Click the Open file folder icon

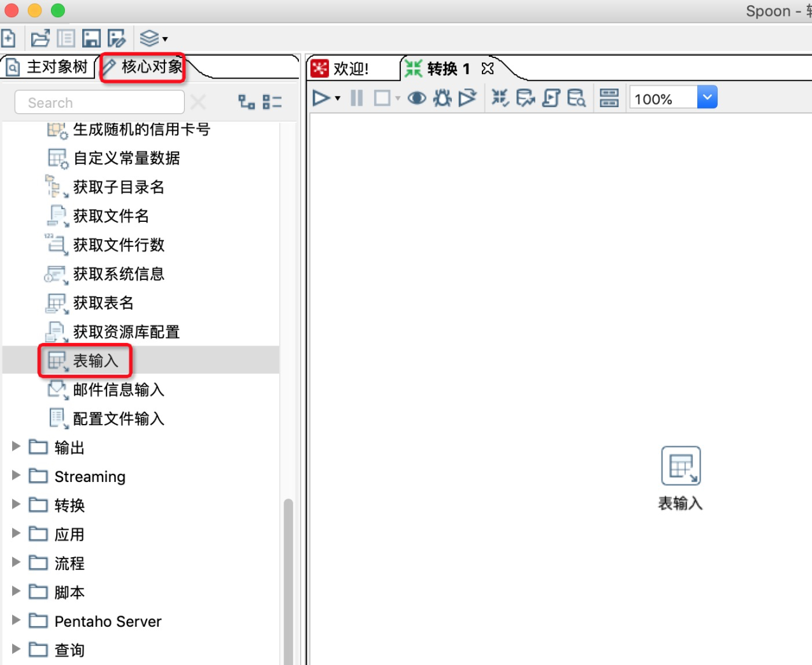click(x=40, y=39)
